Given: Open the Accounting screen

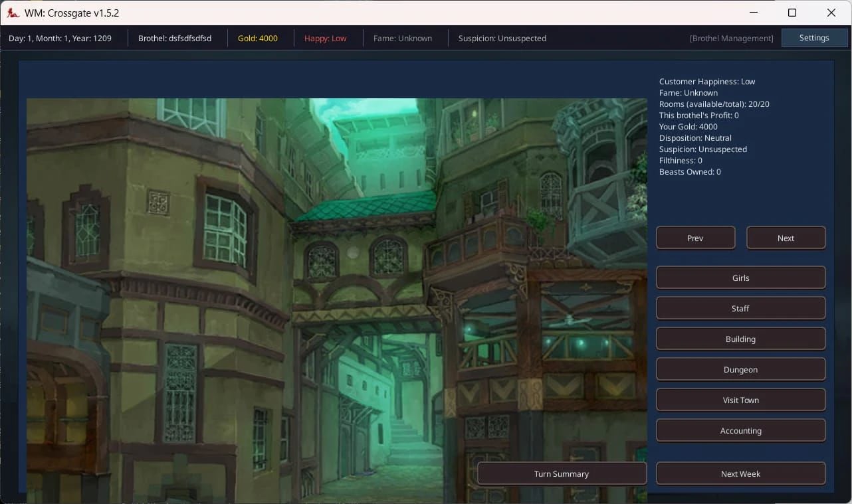Looking at the screenshot, I should [x=740, y=430].
